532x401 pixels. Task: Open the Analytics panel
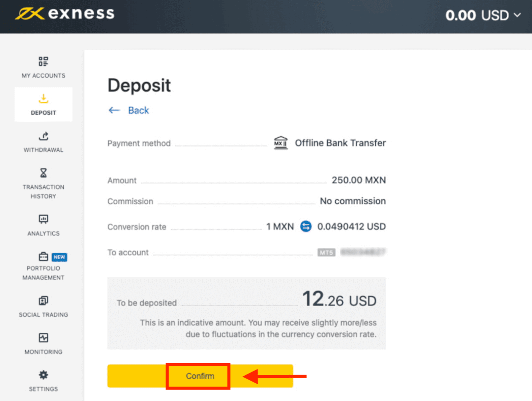43,225
